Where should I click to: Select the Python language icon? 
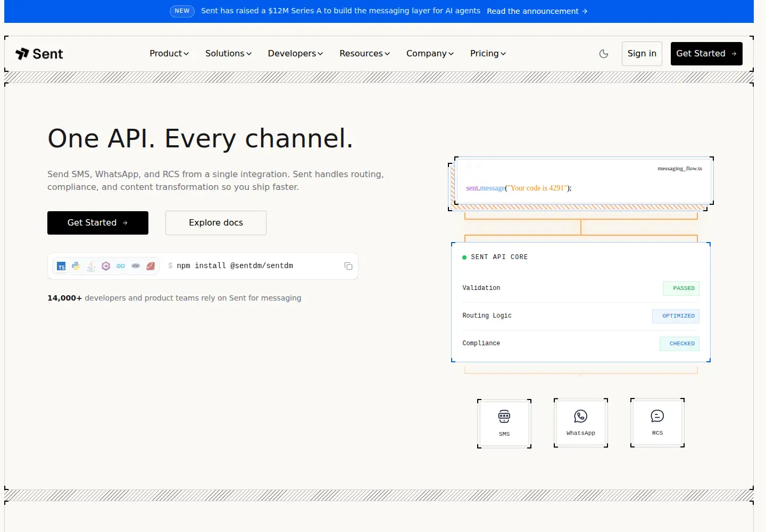pos(76,266)
